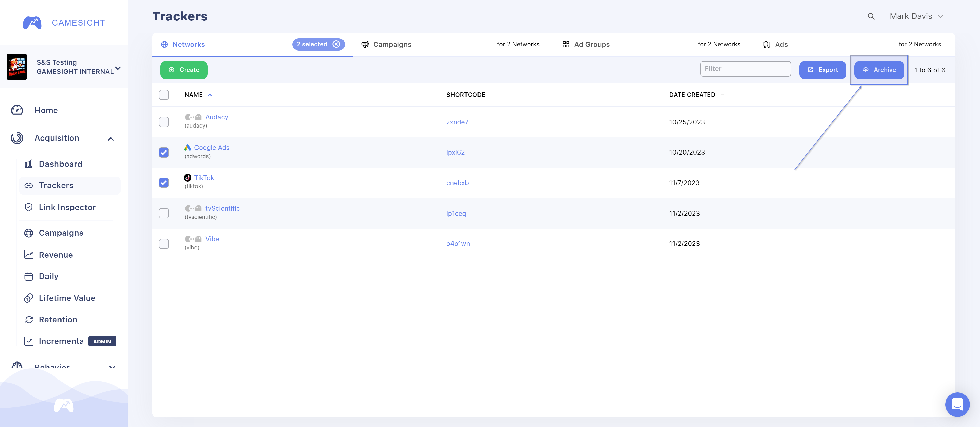
Task: Click the Export button
Action: coord(823,70)
